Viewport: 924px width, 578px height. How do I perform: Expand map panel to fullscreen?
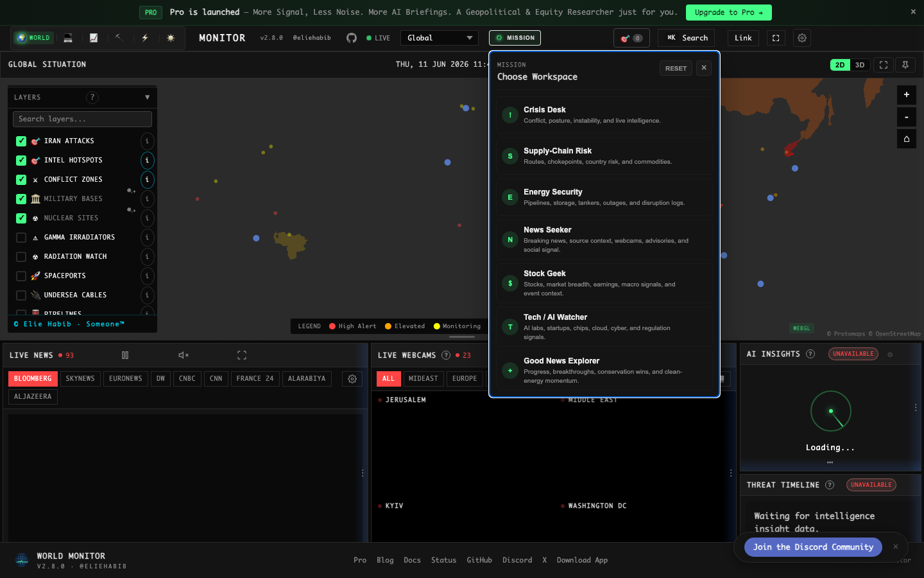coord(884,65)
